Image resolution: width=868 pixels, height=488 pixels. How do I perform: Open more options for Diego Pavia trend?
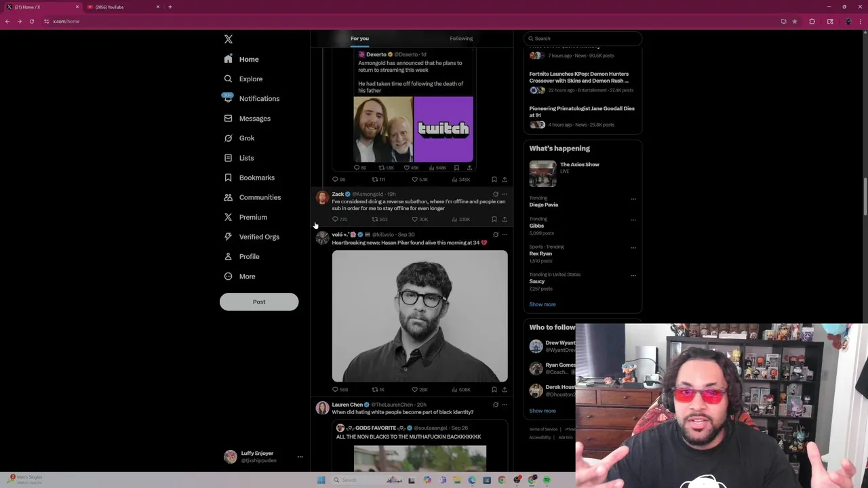[633, 199]
